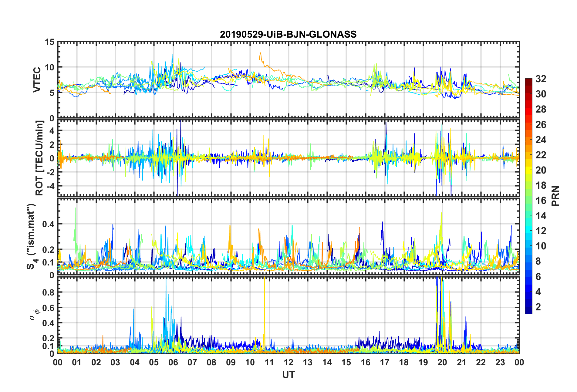Image resolution: width=577 pixels, height=392 pixels.
Task: Click UT axis hour label 21
Action: [x=462, y=362]
